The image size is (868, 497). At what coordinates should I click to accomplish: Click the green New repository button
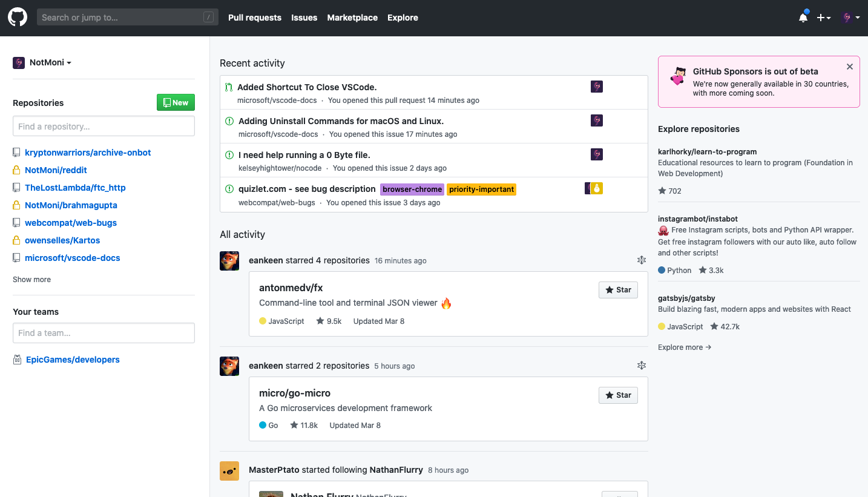tap(176, 102)
